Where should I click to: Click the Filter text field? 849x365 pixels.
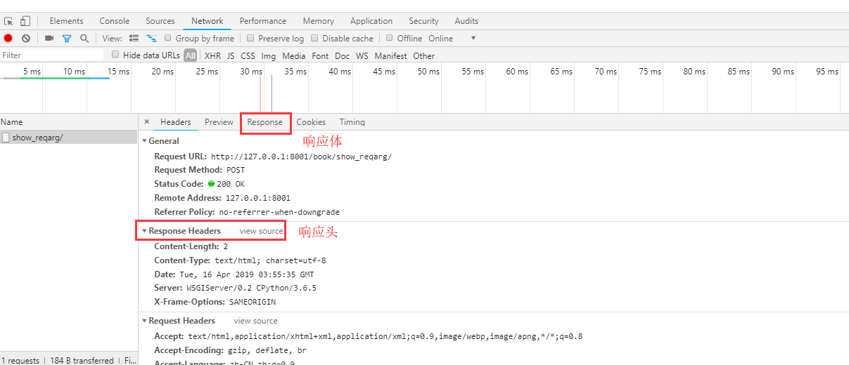(52, 55)
